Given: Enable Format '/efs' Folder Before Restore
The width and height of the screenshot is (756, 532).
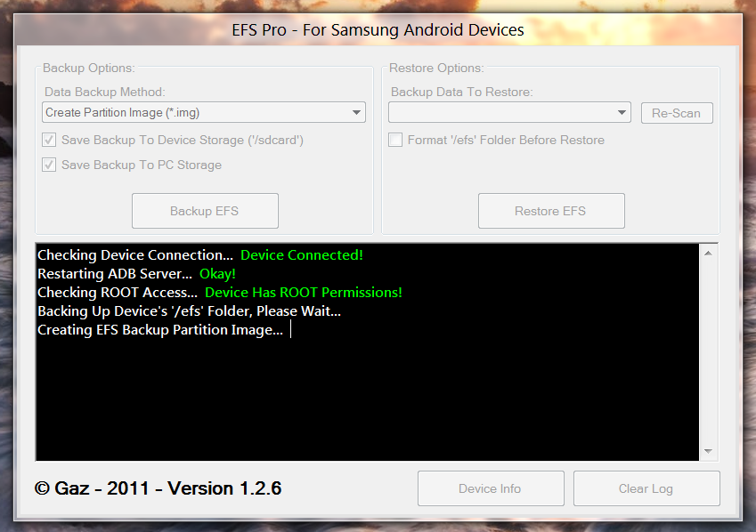Looking at the screenshot, I should pos(396,140).
